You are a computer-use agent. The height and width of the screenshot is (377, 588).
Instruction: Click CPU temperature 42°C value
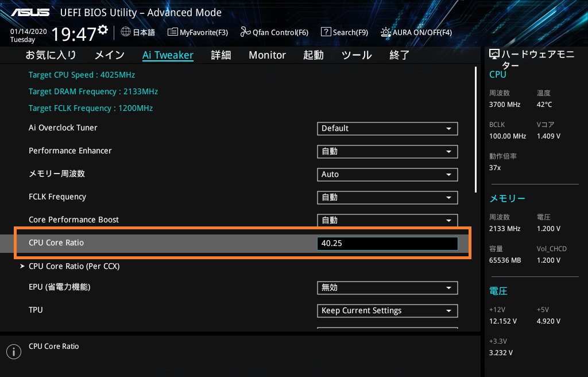tap(544, 105)
